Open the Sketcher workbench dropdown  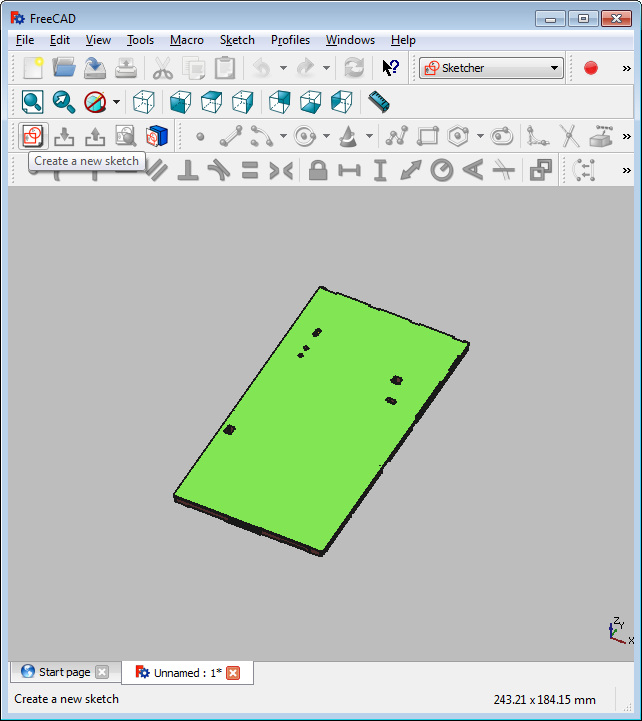click(491, 68)
